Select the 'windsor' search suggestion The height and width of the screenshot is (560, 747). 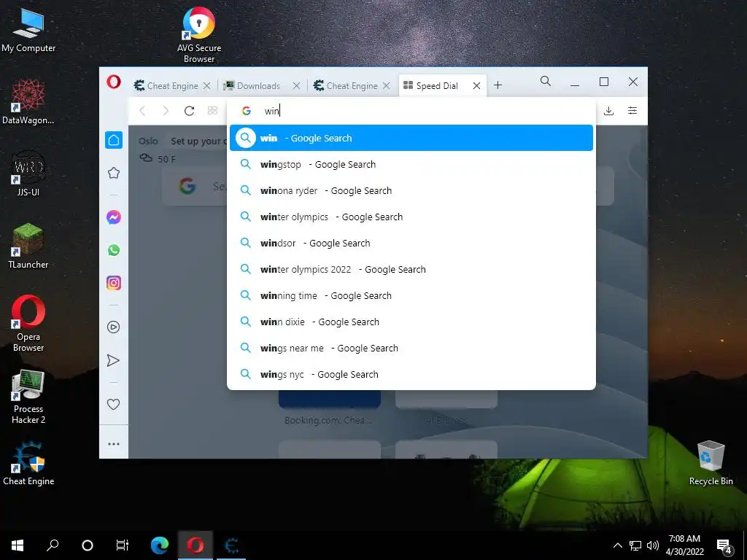[411, 243]
